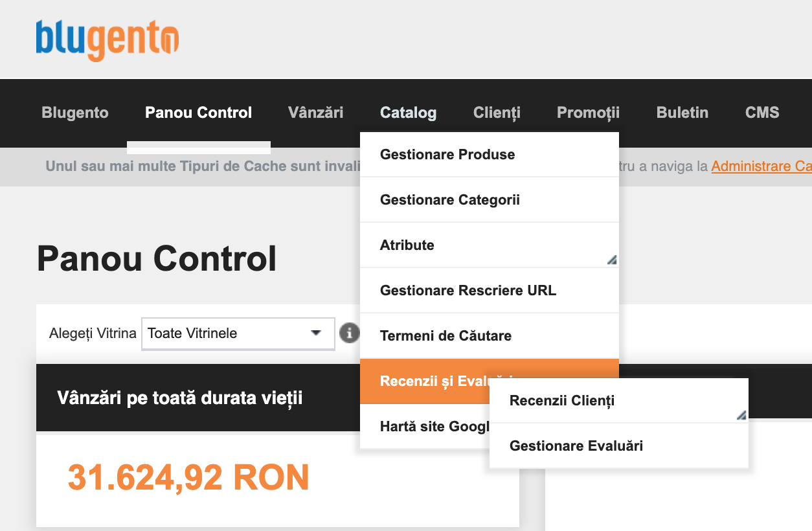Image resolution: width=812 pixels, height=531 pixels.
Task: Click the Blugento logo
Action: [107, 40]
